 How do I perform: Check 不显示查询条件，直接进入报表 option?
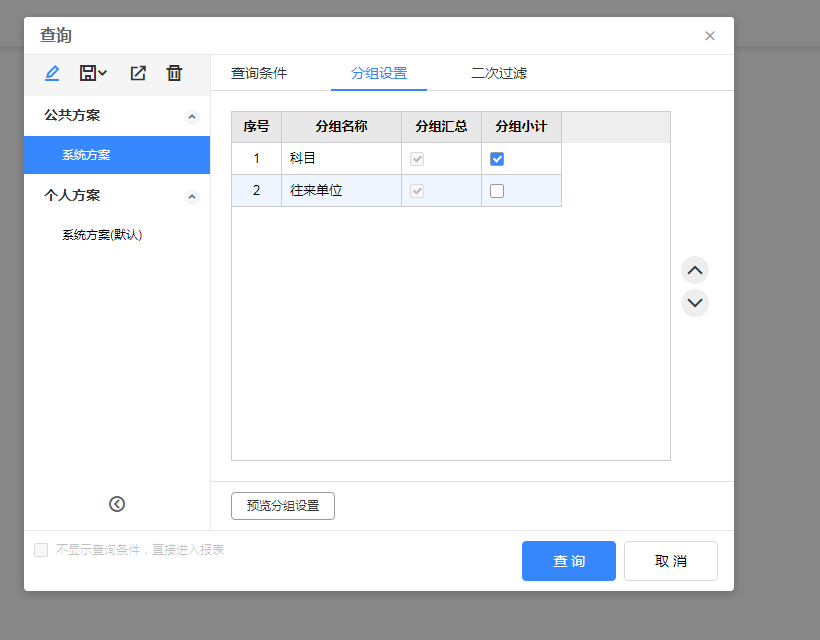[41, 550]
